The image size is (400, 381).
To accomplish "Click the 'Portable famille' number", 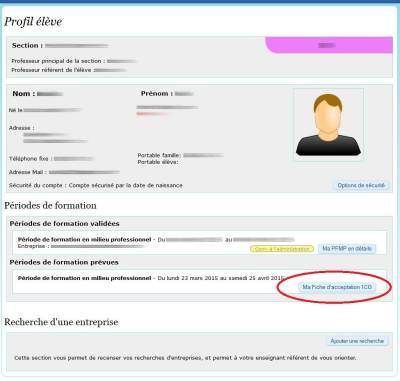I will click(203, 155).
